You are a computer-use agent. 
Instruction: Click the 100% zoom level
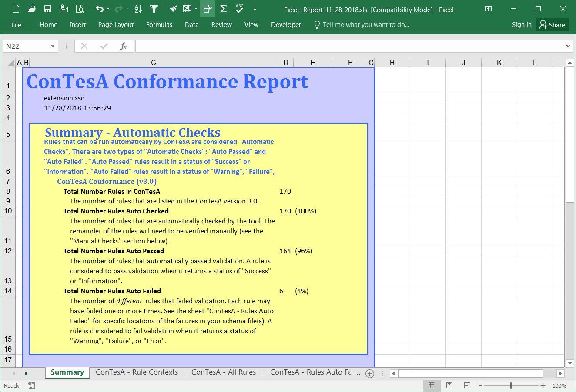coord(559,385)
